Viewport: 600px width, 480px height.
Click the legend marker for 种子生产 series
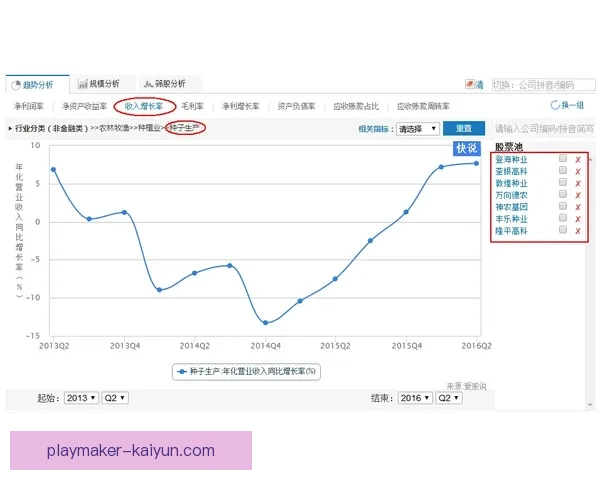click(x=182, y=371)
